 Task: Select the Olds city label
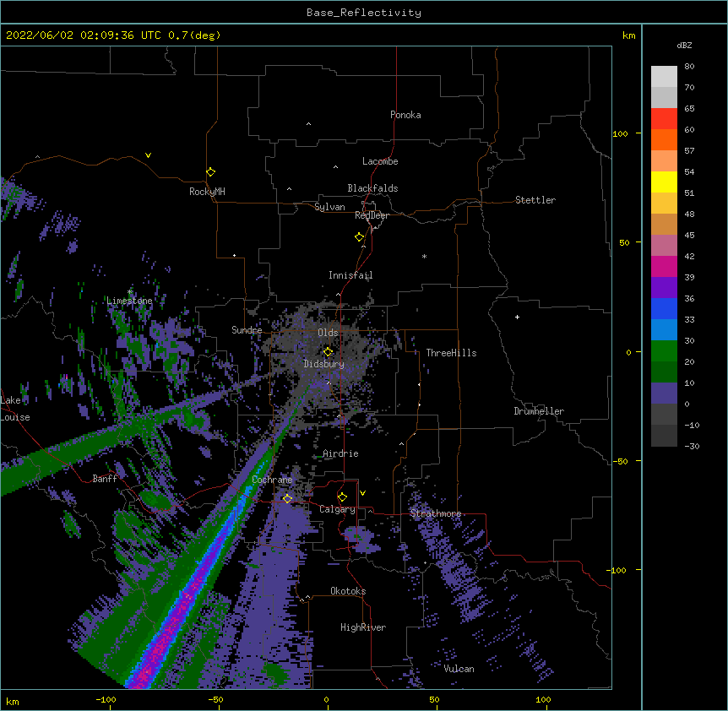328,333
